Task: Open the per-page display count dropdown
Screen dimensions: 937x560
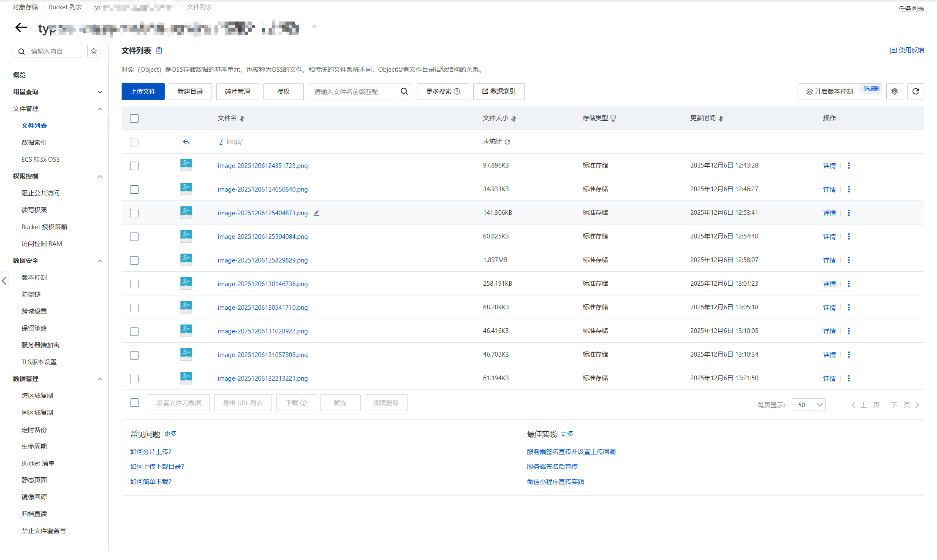Action: [x=808, y=405]
